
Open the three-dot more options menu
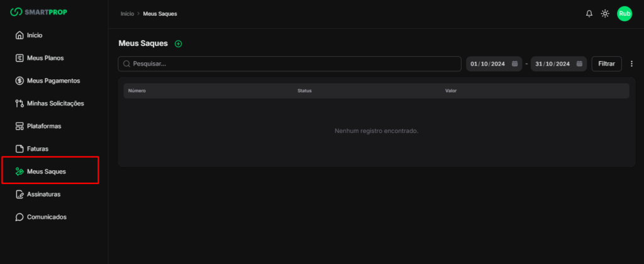click(x=631, y=64)
